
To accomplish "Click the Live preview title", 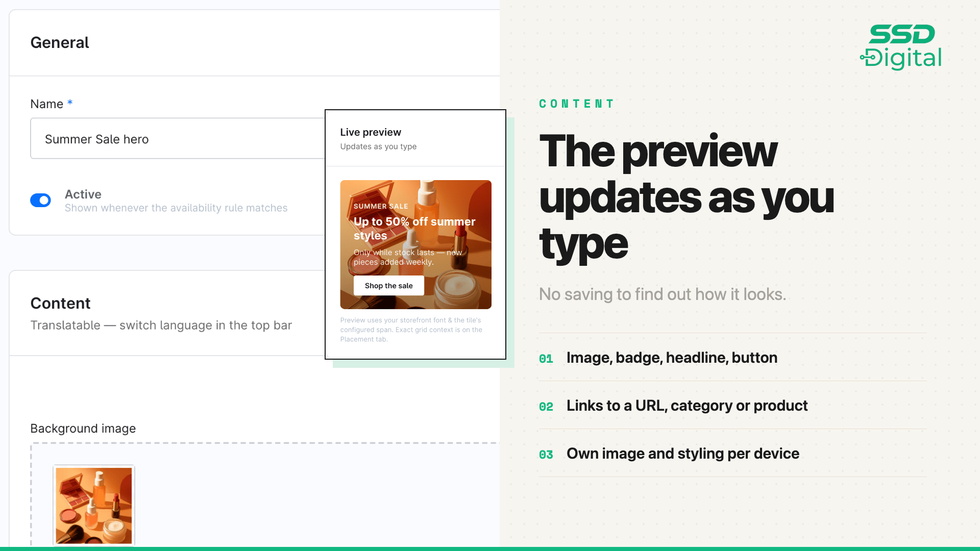I will [x=371, y=132].
